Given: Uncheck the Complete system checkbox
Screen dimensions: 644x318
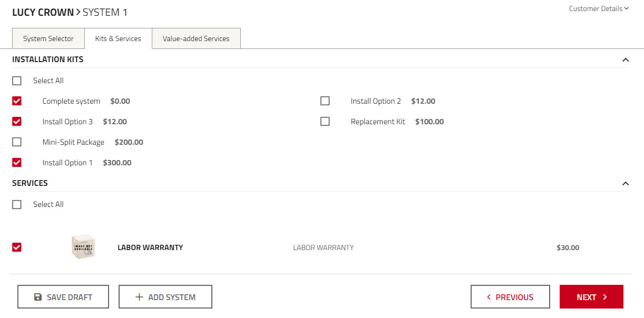Looking at the screenshot, I should (x=17, y=101).
